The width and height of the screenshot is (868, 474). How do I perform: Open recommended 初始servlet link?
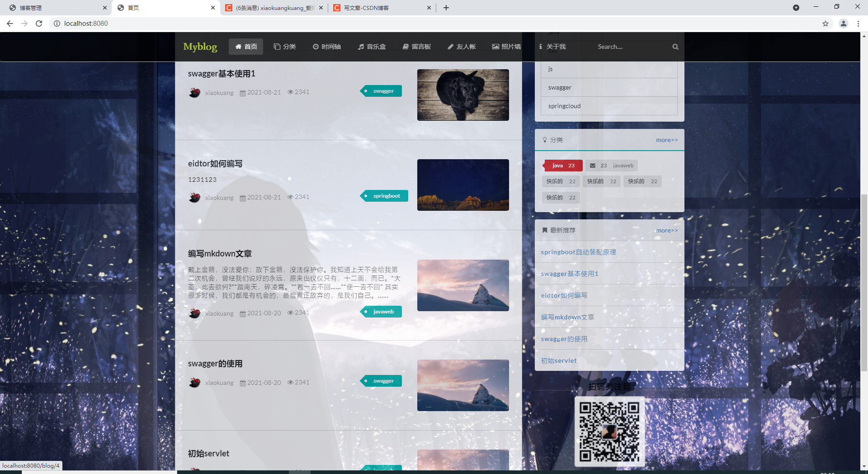click(559, 360)
